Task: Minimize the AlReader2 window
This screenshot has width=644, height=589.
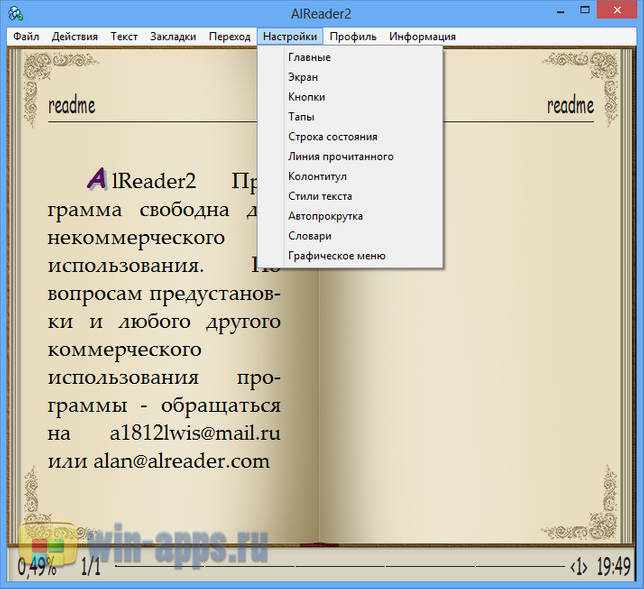Action: (561, 12)
